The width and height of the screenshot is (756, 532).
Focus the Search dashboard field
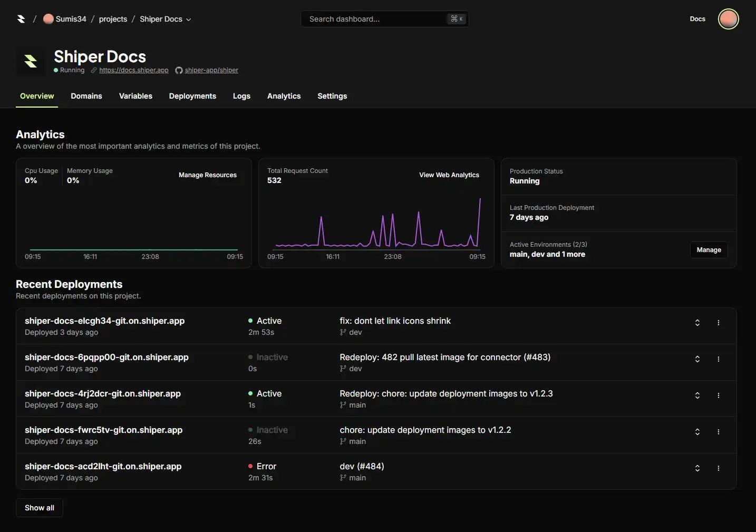coord(384,19)
